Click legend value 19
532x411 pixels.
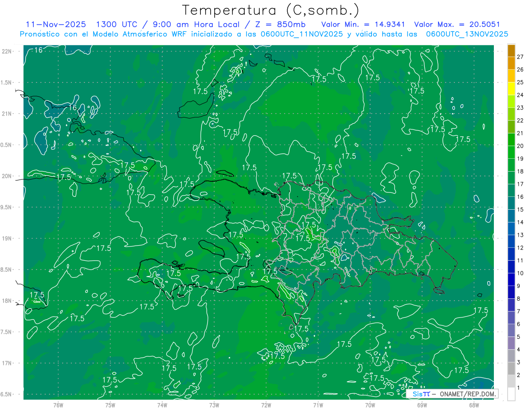pos(520,159)
